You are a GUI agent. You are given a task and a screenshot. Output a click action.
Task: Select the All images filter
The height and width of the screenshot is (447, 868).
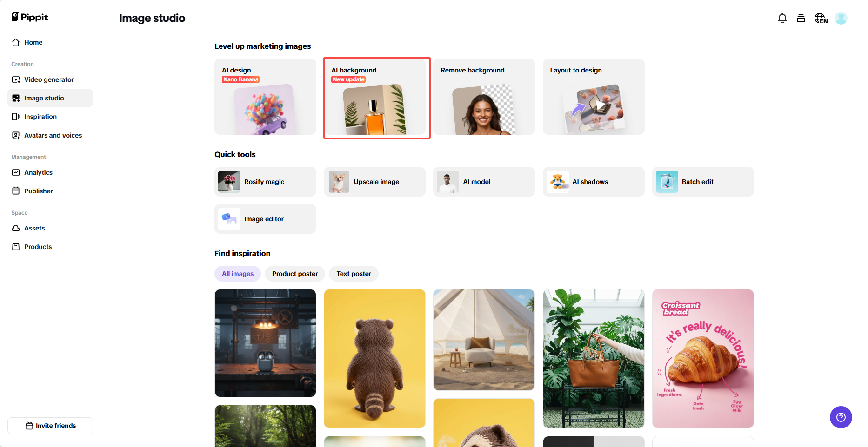pyautogui.click(x=237, y=274)
